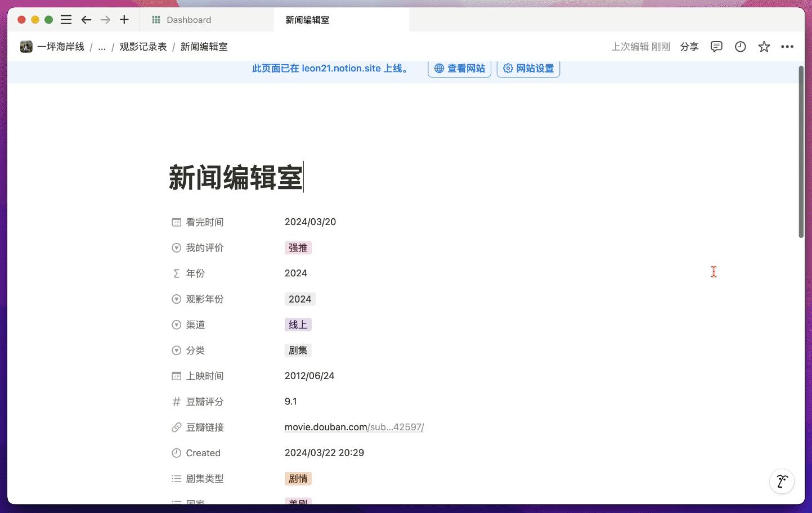Screen dimensions: 812x513
Task: Click the Created clock property icon
Action: [x=176, y=453]
